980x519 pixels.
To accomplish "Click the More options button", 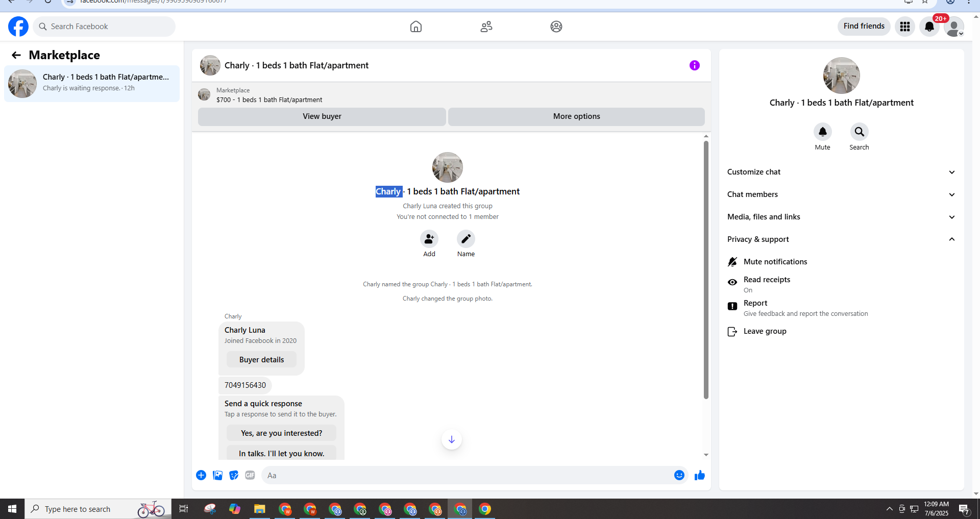I will [x=577, y=116].
